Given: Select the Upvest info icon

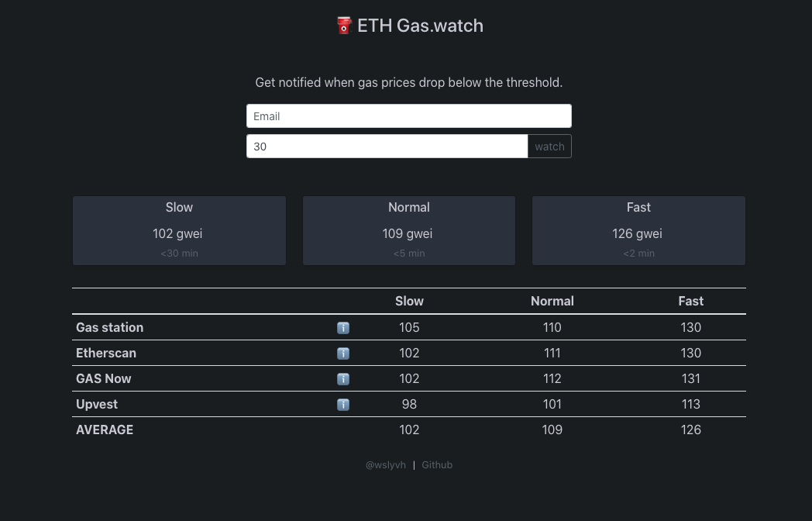Looking at the screenshot, I should [x=343, y=404].
